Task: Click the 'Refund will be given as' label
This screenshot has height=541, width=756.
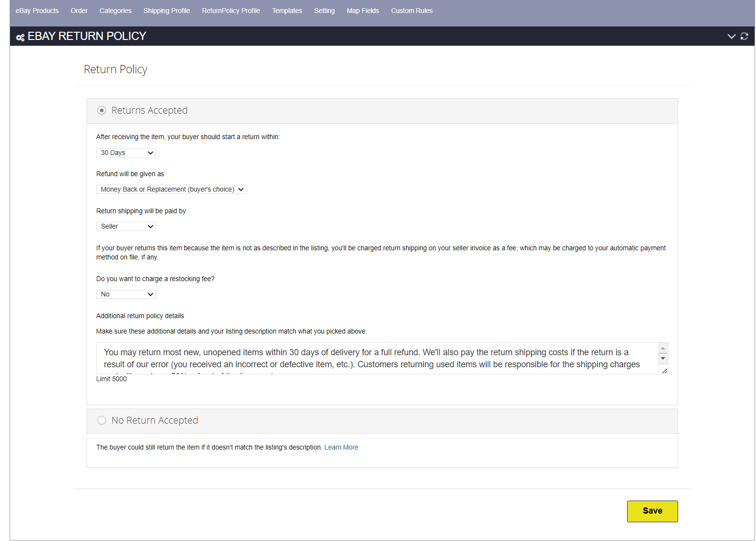Action: (x=130, y=174)
